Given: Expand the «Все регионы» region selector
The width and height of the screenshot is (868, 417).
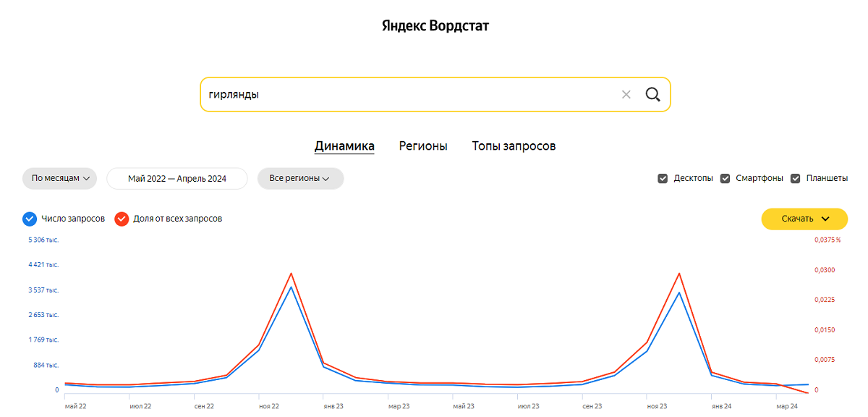Looking at the screenshot, I should [300, 178].
